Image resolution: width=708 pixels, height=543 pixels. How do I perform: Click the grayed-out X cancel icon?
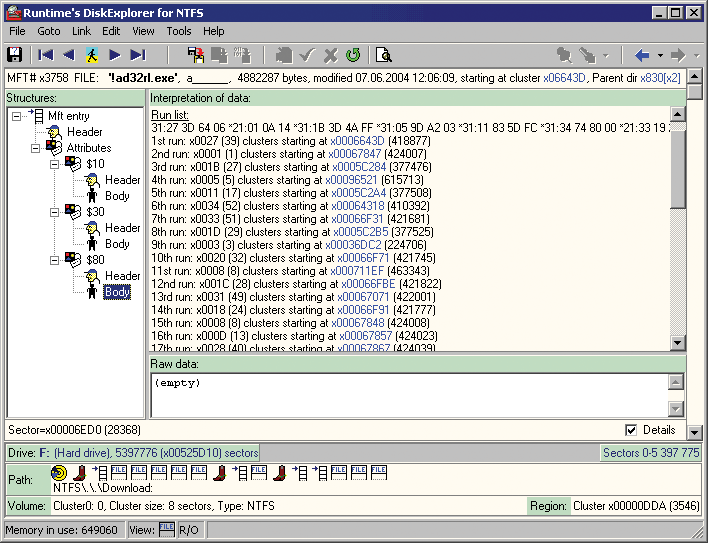[x=331, y=55]
